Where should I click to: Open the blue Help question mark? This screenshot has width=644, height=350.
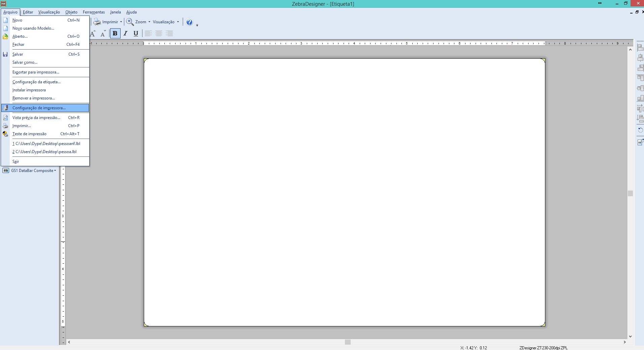[x=189, y=22]
